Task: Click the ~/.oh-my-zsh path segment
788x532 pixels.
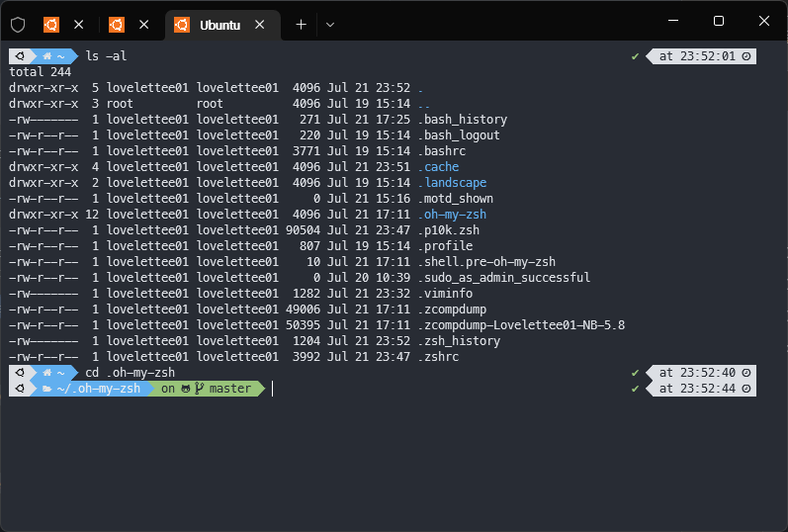Action: 99,389
